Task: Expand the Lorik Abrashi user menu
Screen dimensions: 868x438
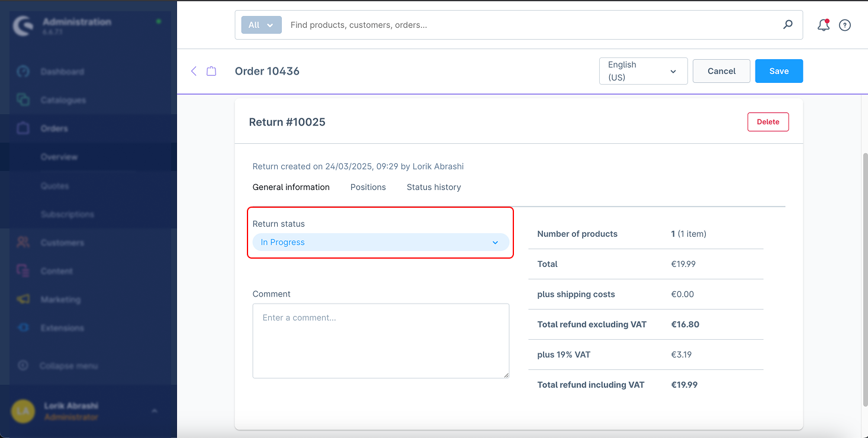Action: pos(154,411)
